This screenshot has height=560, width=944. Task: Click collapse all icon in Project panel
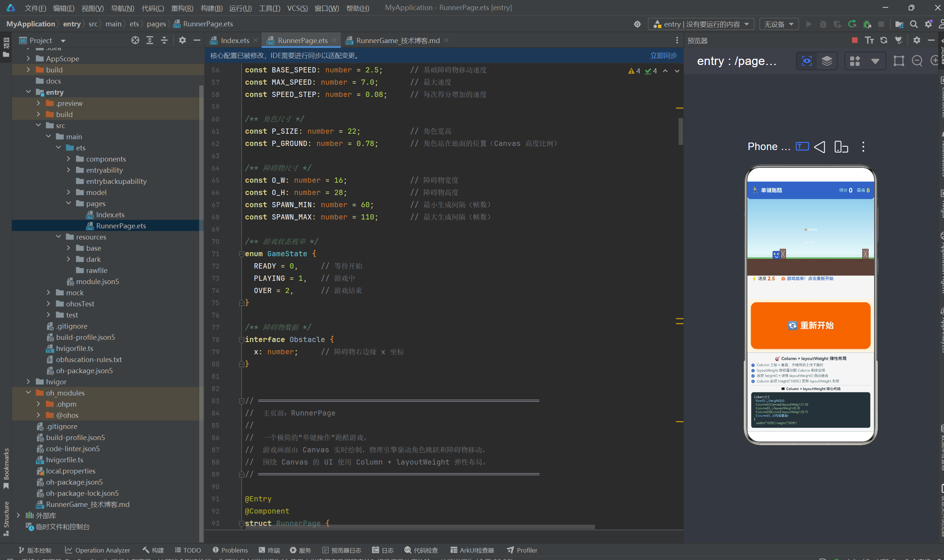(x=164, y=40)
